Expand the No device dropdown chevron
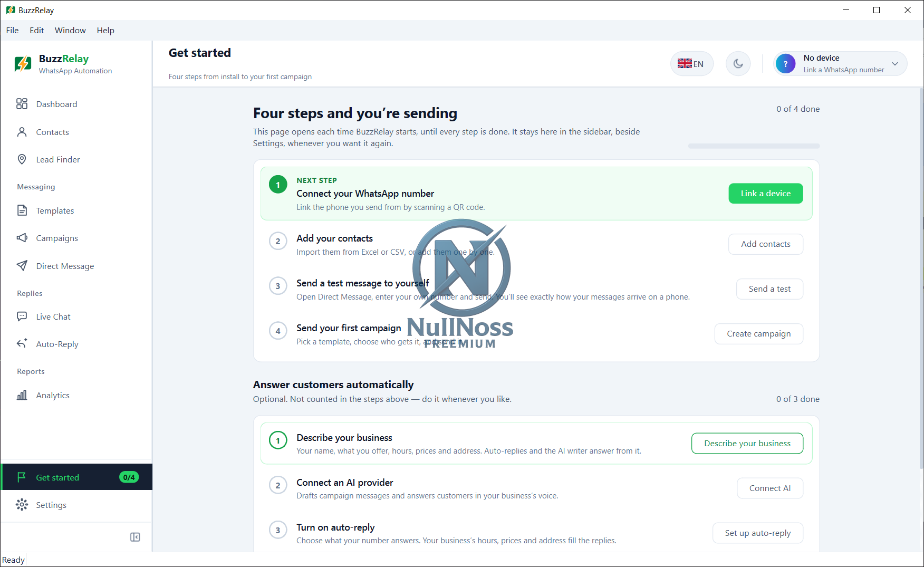The height and width of the screenshot is (567, 924). click(x=895, y=64)
